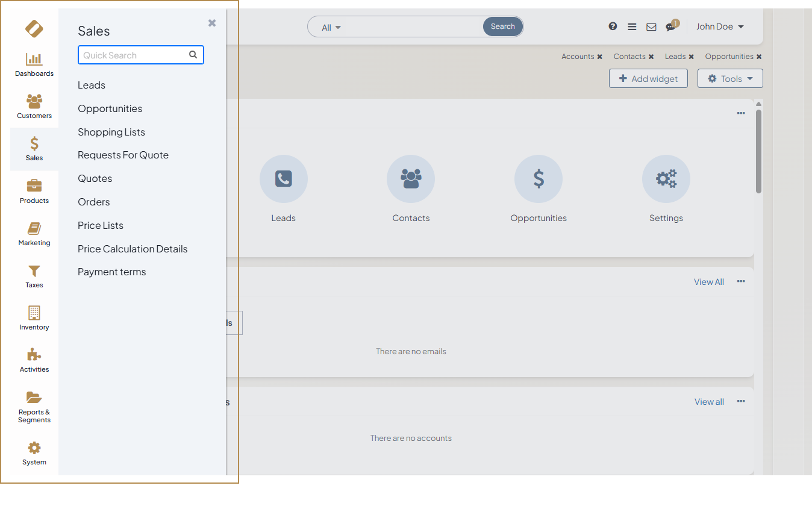Image resolution: width=812 pixels, height=509 pixels.
Task: Open the Dashboards sidebar section
Action: coord(34,65)
